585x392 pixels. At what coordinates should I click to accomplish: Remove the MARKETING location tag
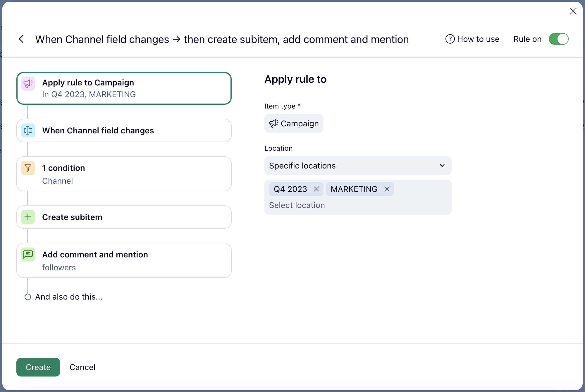click(x=387, y=189)
